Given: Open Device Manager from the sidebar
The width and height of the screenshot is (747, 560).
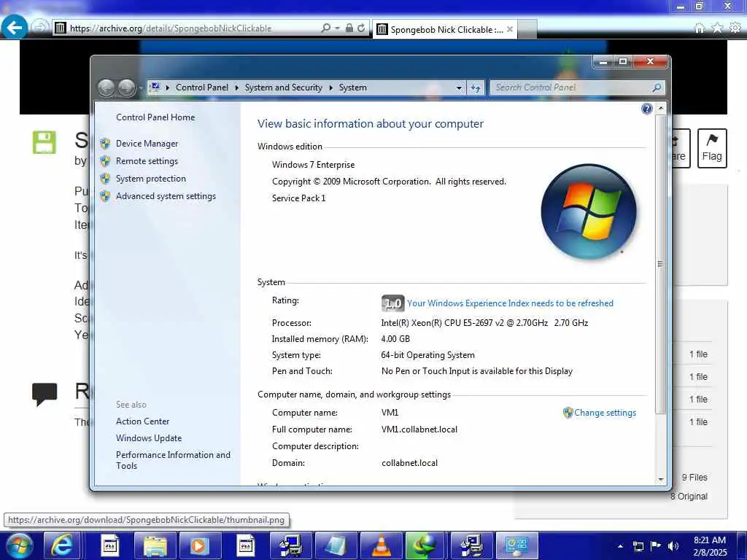Looking at the screenshot, I should 147,144.
